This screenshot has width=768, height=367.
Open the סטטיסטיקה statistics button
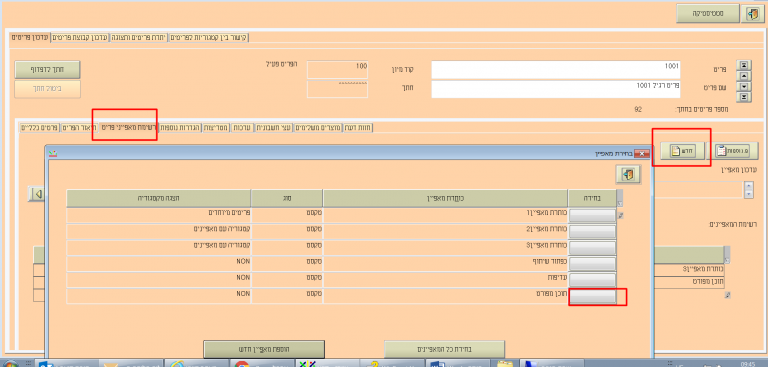[x=707, y=14]
